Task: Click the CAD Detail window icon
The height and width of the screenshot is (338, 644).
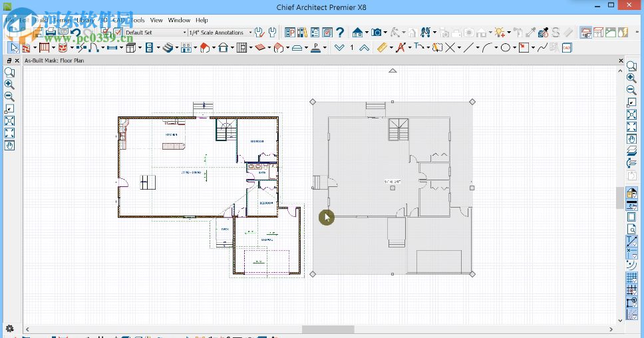Action: (567, 48)
